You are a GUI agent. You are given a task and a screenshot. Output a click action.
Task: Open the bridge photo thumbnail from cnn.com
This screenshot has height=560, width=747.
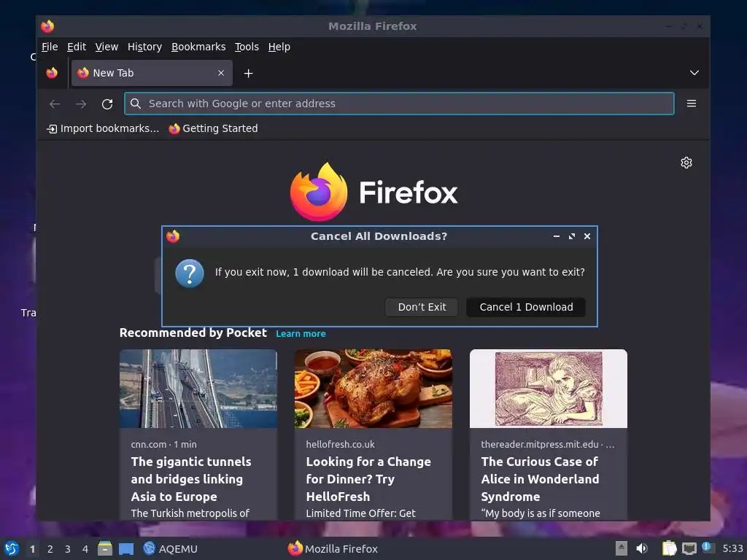[198, 389]
